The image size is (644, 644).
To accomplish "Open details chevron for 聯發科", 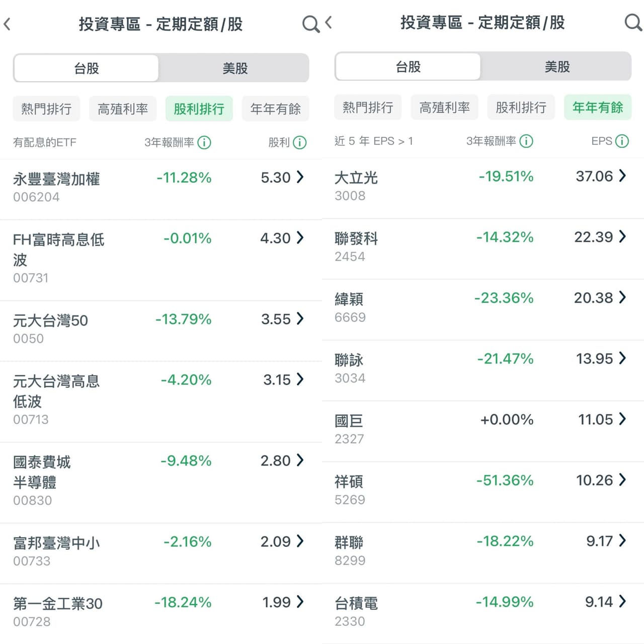I will [x=622, y=236].
